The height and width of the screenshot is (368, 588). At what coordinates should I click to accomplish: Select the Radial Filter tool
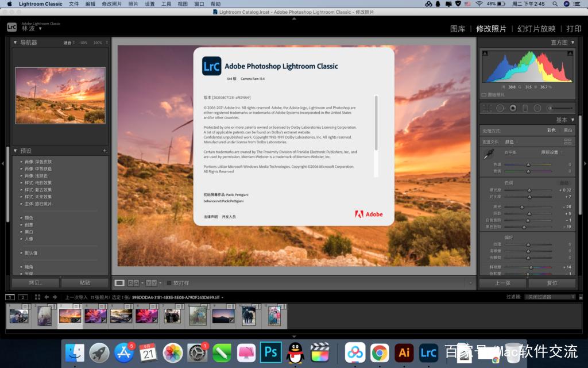[537, 108]
